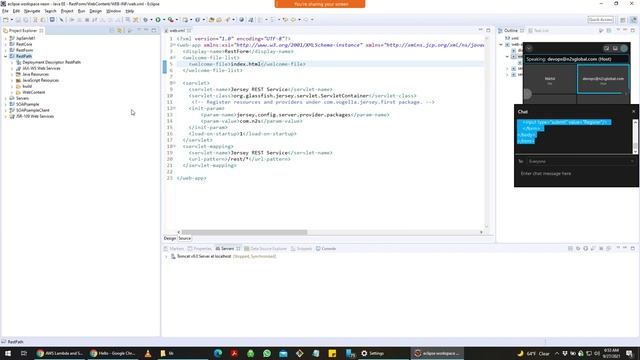Screen dimensions: 640x360
Task: Open the Chat recipient Everyone dropdown
Action: (580, 162)
